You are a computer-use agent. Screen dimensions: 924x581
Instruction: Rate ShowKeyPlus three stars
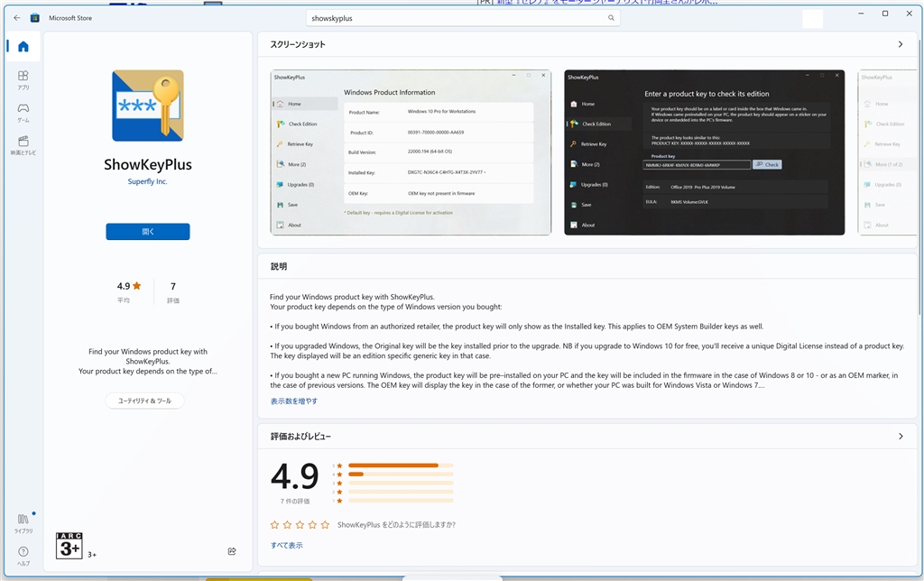tap(300, 524)
